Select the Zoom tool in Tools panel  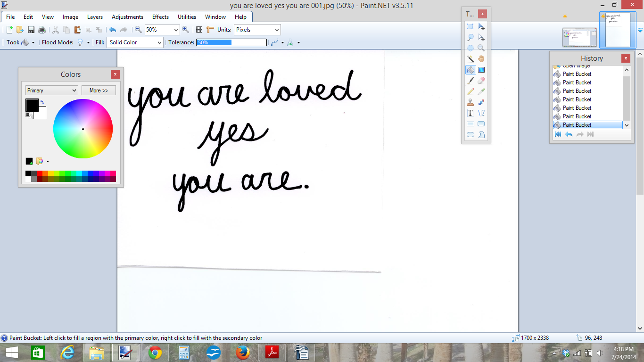click(x=481, y=48)
